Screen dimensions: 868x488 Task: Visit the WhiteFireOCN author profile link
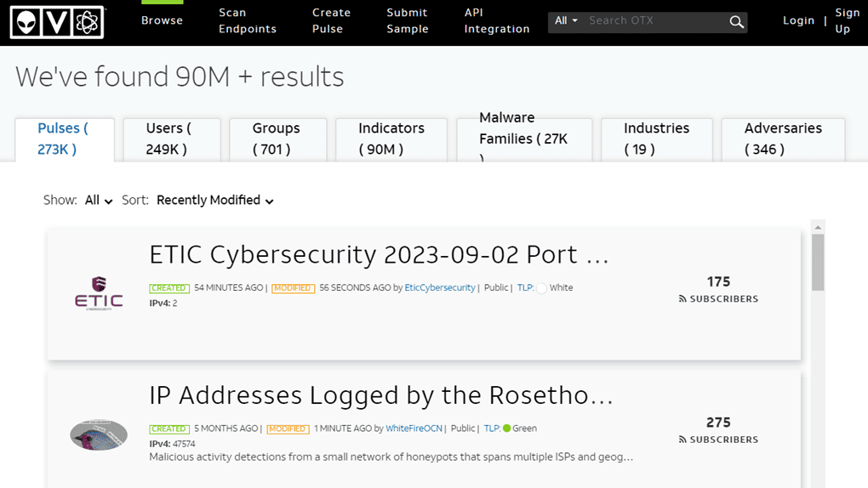[414, 428]
